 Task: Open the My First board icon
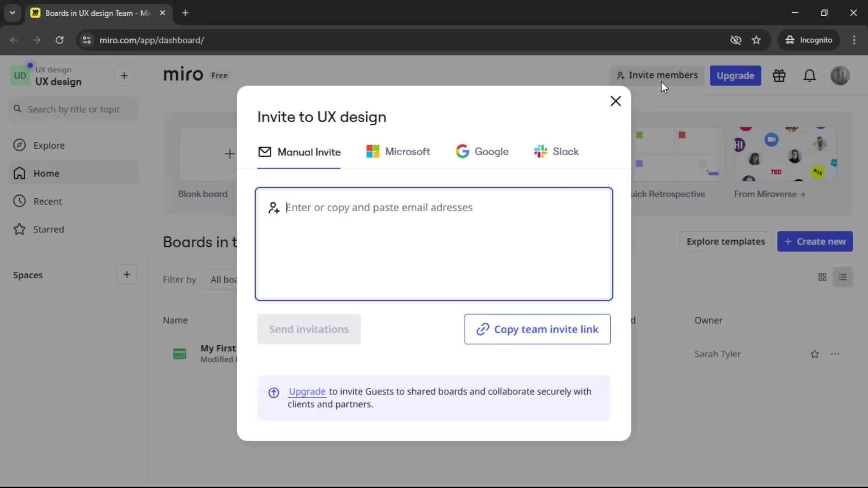[179, 354]
